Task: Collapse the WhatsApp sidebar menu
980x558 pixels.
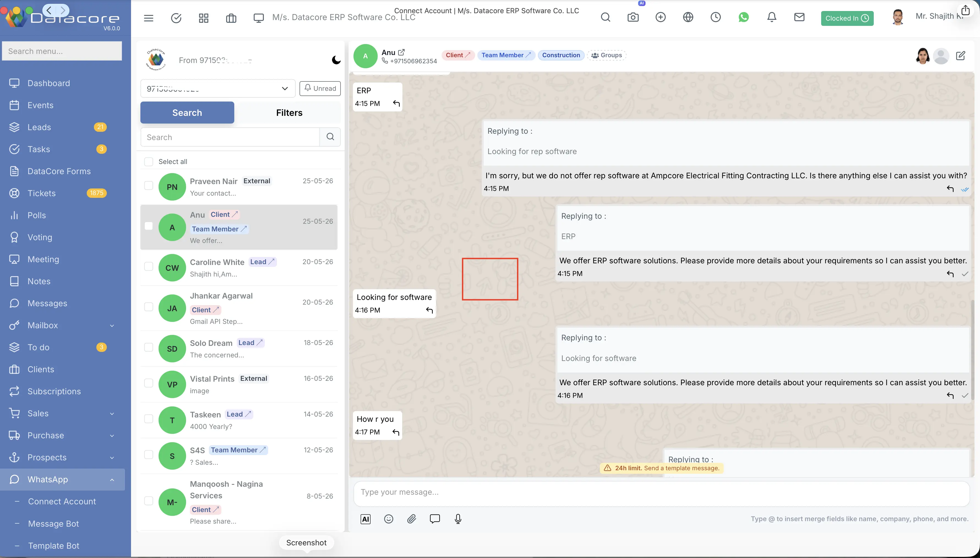Action: (112, 480)
